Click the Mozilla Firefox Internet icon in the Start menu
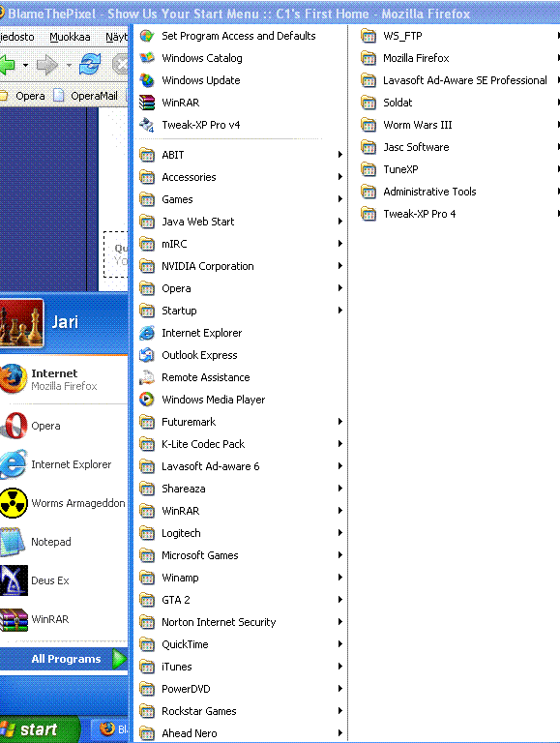560x743 pixels. (14, 378)
